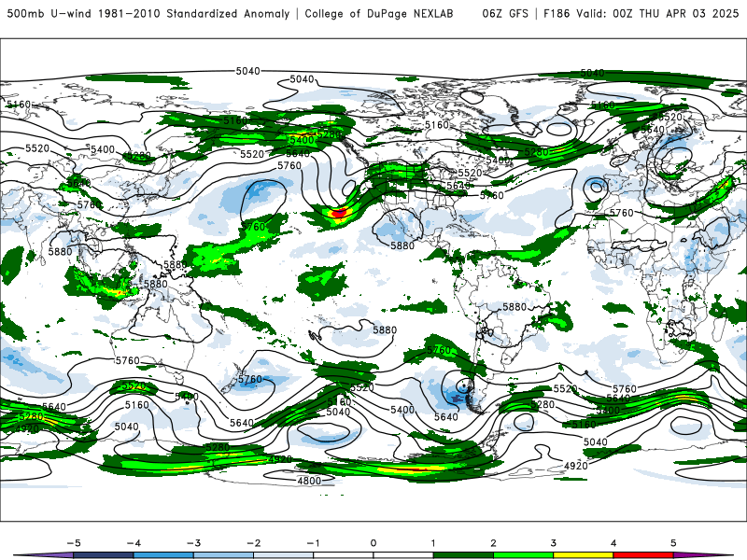The image size is (747, 560).
Task: Click the 'Valid: 00Z THU APR 03 2025' text
Action: click(x=657, y=14)
